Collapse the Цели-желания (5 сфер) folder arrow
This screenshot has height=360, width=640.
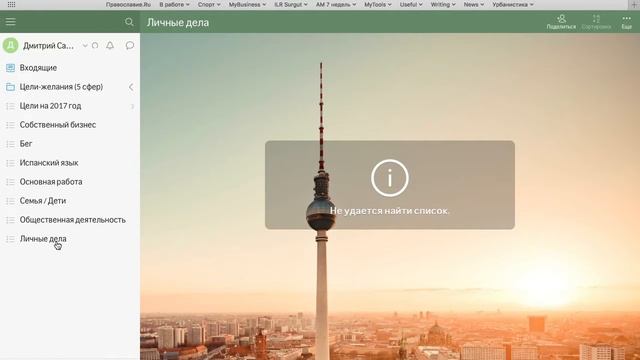[131, 87]
